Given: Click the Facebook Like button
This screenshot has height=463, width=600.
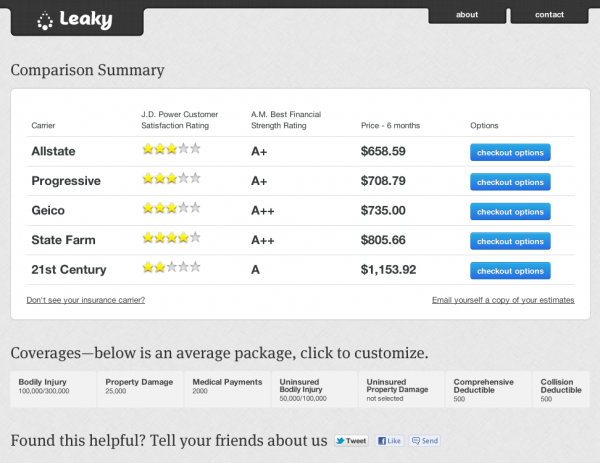Looking at the screenshot, I should click(x=390, y=441).
